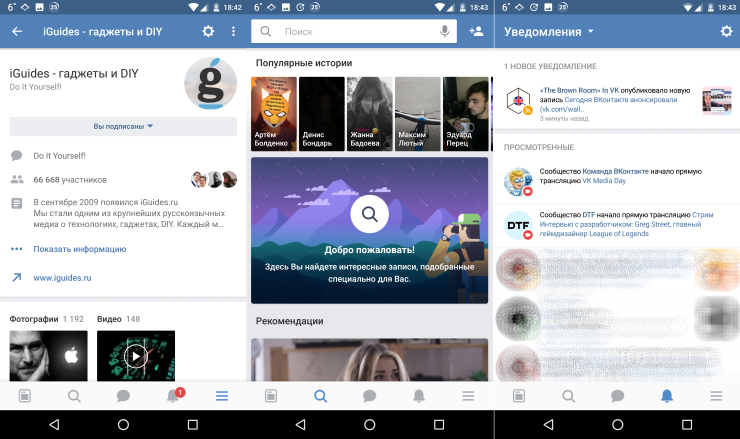Tap 'Показать информацию' link
Viewport: 740px width, 439px height.
[80, 249]
